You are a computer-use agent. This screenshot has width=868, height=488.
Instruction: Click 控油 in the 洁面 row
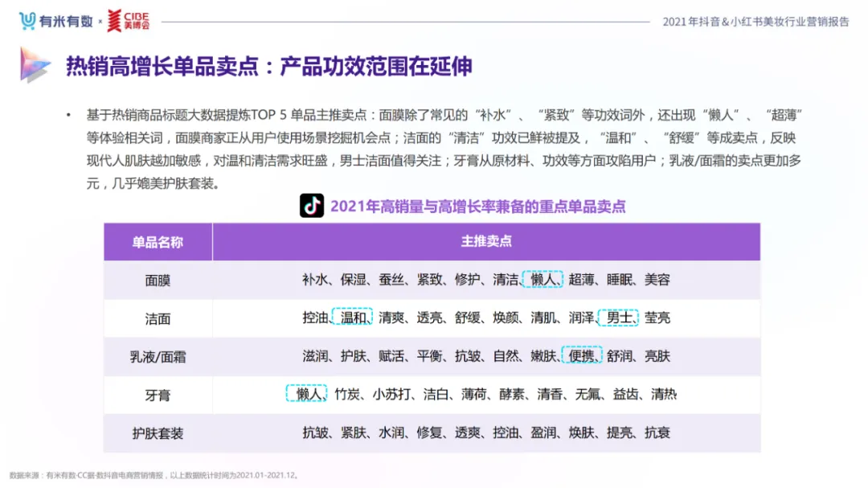tap(315, 318)
